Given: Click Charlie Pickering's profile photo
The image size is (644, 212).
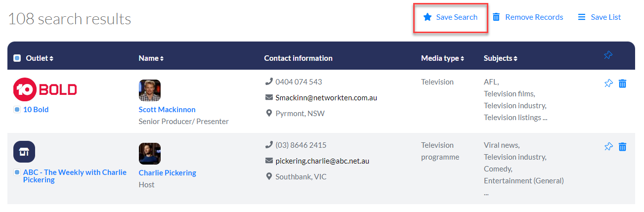Looking at the screenshot, I should pyautogui.click(x=150, y=154).
